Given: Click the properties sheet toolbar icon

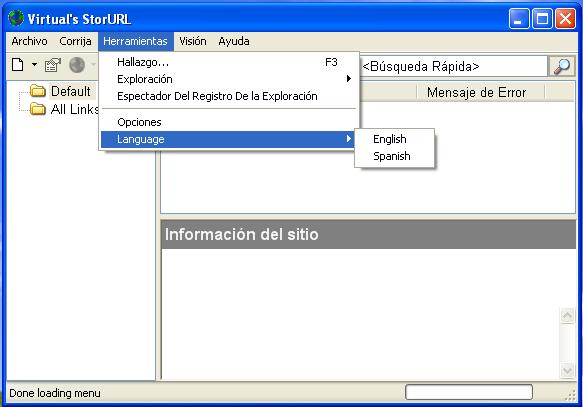Looking at the screenshot, I should pos(52,65).
